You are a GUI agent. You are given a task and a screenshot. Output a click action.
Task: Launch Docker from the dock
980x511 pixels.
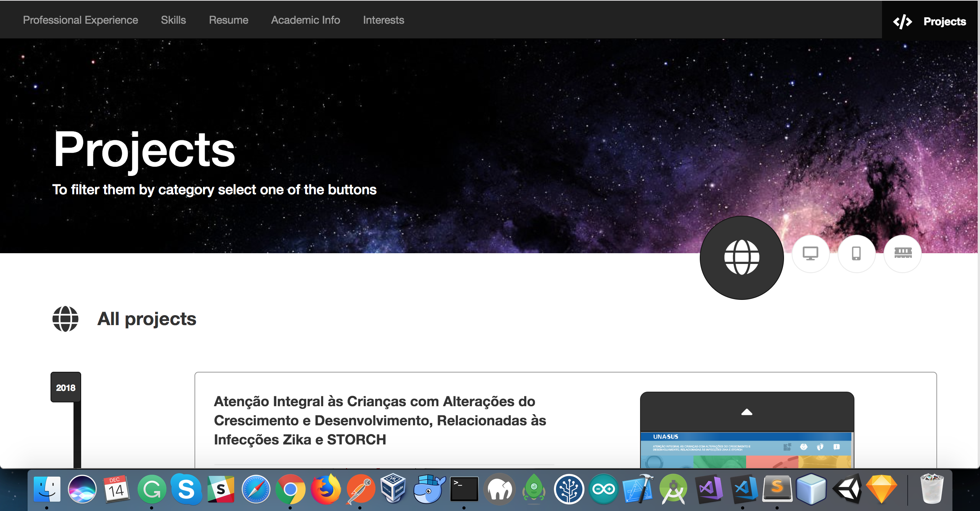(429, 489)
